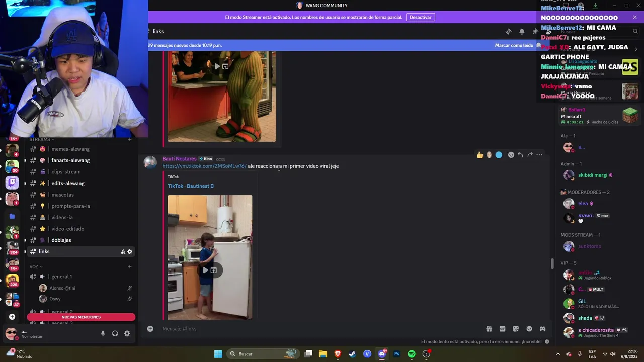Join the general 1 voice channel

coord(81,277)
